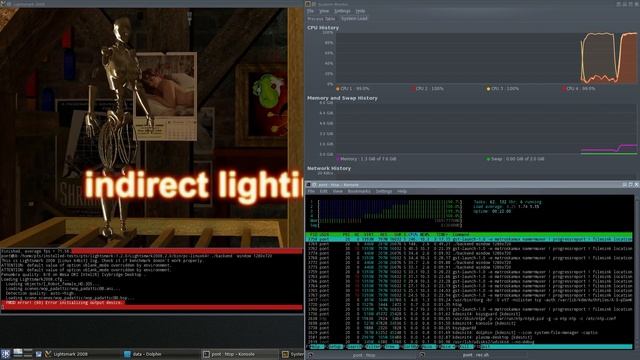Click the 'indirect lighting' glowing text in Lightsmark
This screenshot has height=360, width=640.
pyautogui.click(x=194, y=186)
